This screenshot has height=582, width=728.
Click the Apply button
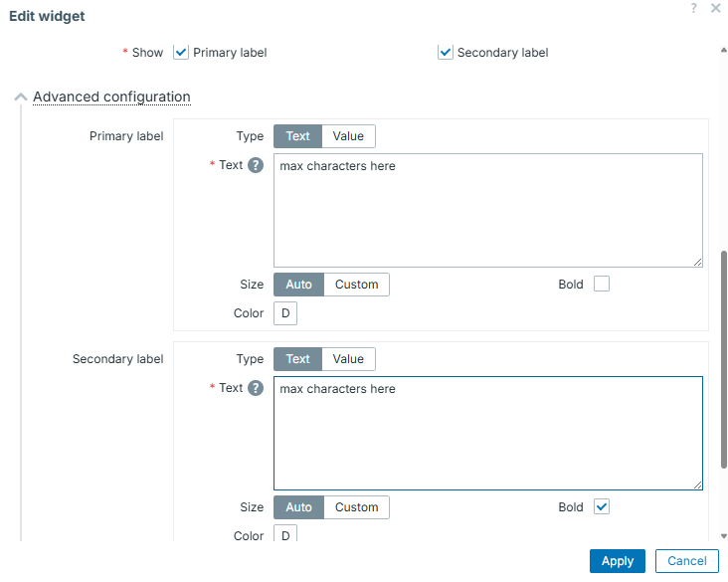[x=617, y=561]
